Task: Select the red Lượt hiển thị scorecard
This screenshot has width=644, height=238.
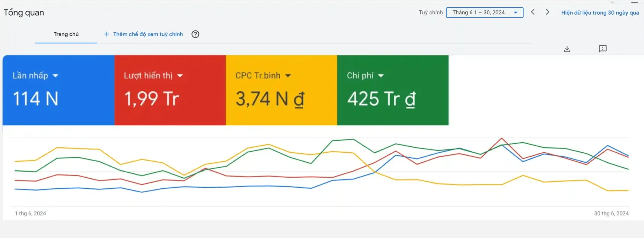Action: click(x=170, y=90)
